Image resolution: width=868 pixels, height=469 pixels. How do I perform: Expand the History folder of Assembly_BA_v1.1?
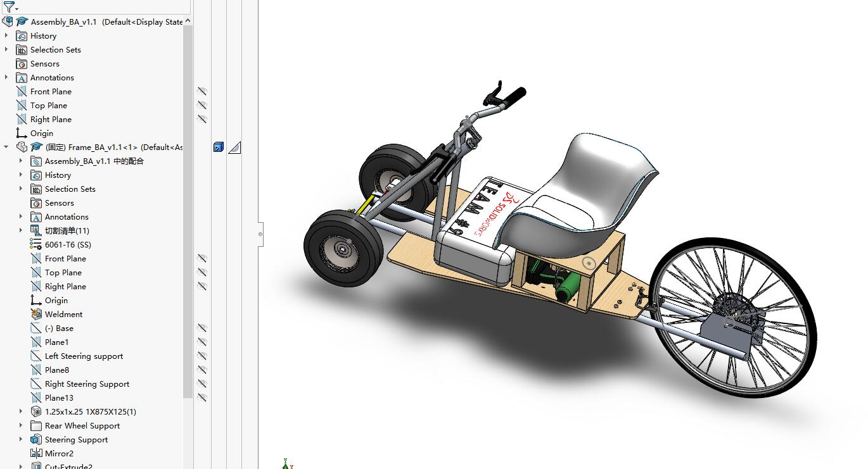(5, 35)
